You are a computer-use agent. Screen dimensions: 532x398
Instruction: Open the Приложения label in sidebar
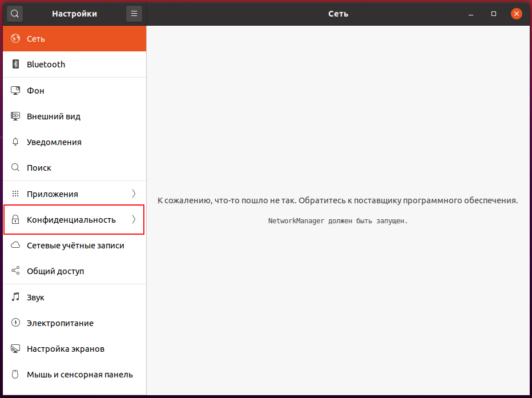[x=53, y=194]
